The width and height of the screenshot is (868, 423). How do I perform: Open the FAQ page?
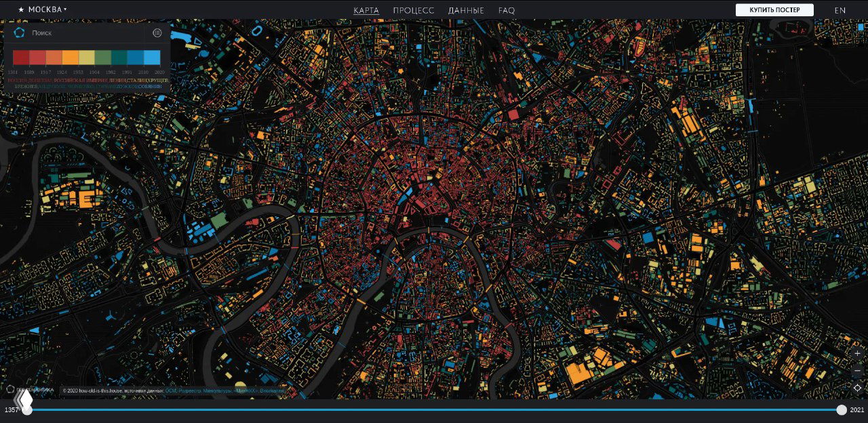[x=507, y=10]
